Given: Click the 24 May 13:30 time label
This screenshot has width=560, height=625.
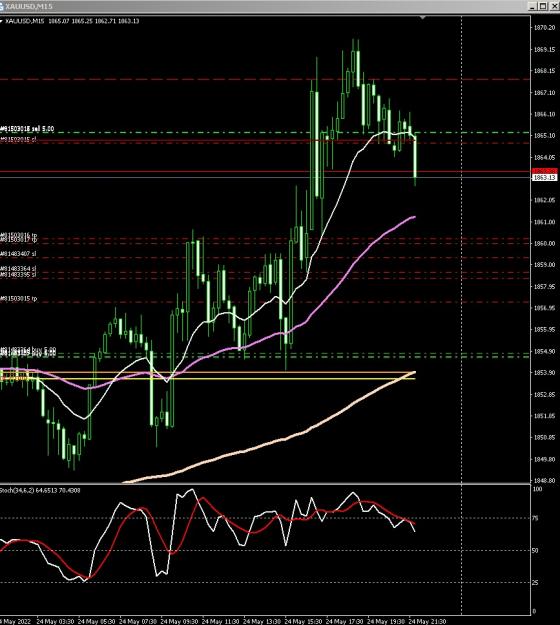Looking at the screenshot, I should point(261,621).
